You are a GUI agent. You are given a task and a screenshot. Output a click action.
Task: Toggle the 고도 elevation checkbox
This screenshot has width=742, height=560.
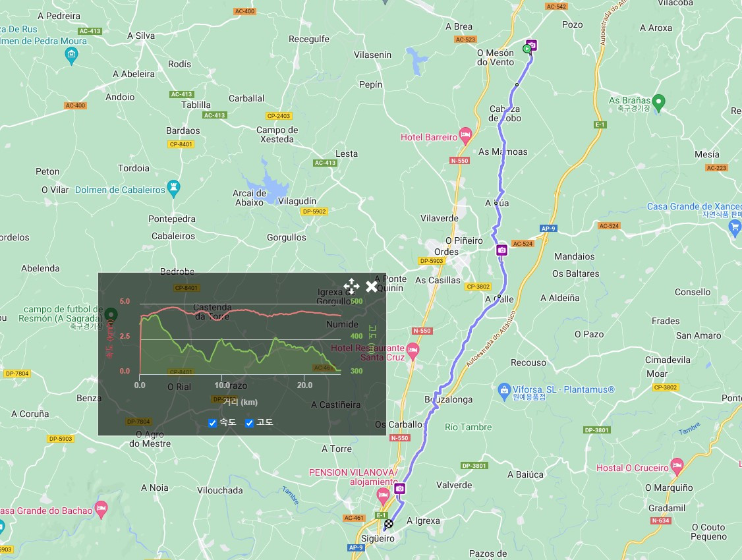(x=249, y=423)
